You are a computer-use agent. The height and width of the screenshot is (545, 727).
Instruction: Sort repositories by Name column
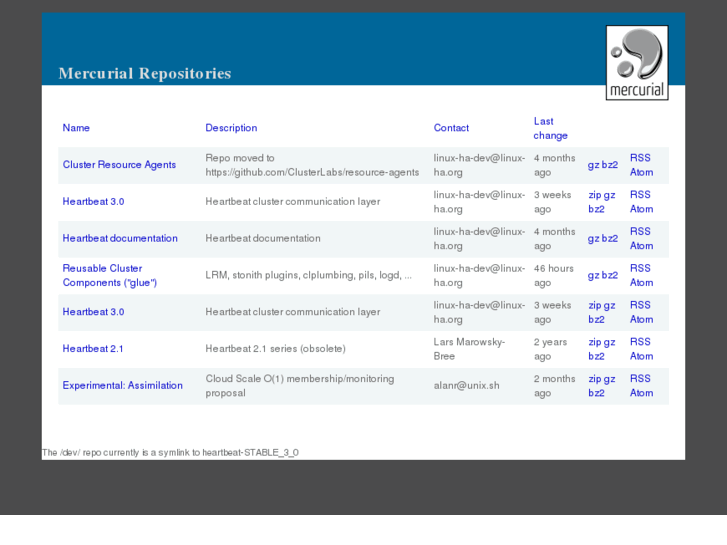[x=76, y=128]
